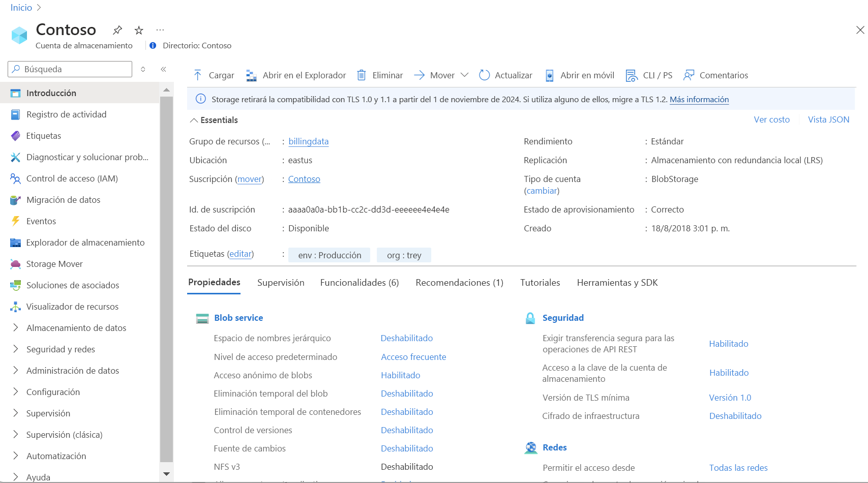Click the Comentarios feedback icon
Screen dimensions: 868x483
(689, 75)
